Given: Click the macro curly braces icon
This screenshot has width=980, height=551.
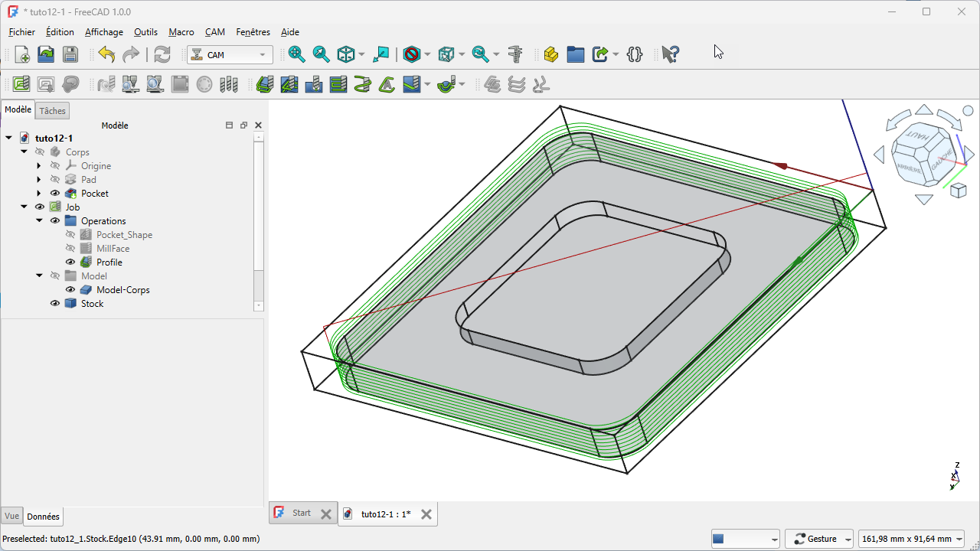Looking at the screenshot, I should [x=634, y=54].
